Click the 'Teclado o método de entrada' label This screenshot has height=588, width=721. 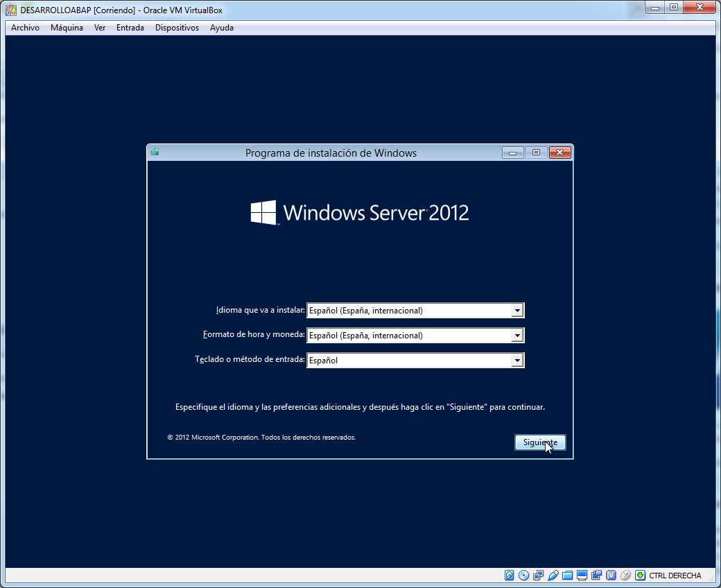pyautogui.click(x=250, y=359)
